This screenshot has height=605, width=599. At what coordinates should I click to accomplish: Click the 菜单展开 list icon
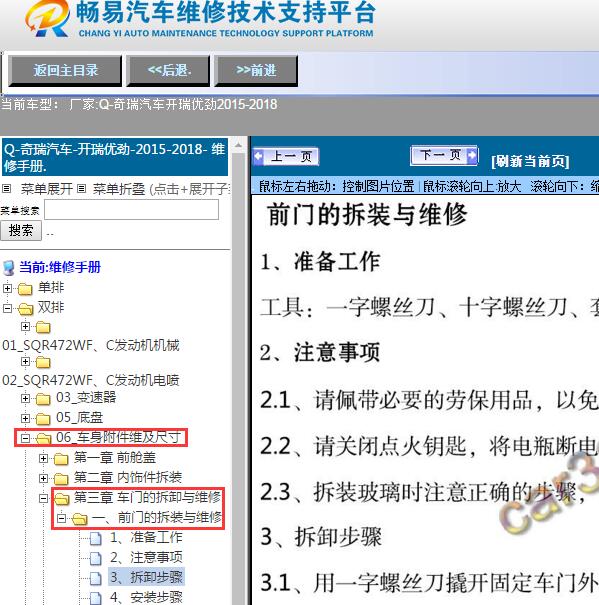[6, 189]
